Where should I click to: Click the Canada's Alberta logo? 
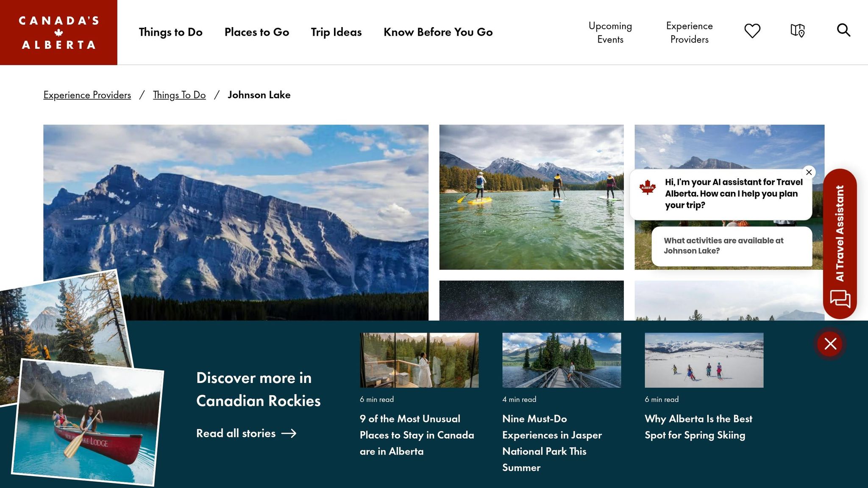point(58,32)
